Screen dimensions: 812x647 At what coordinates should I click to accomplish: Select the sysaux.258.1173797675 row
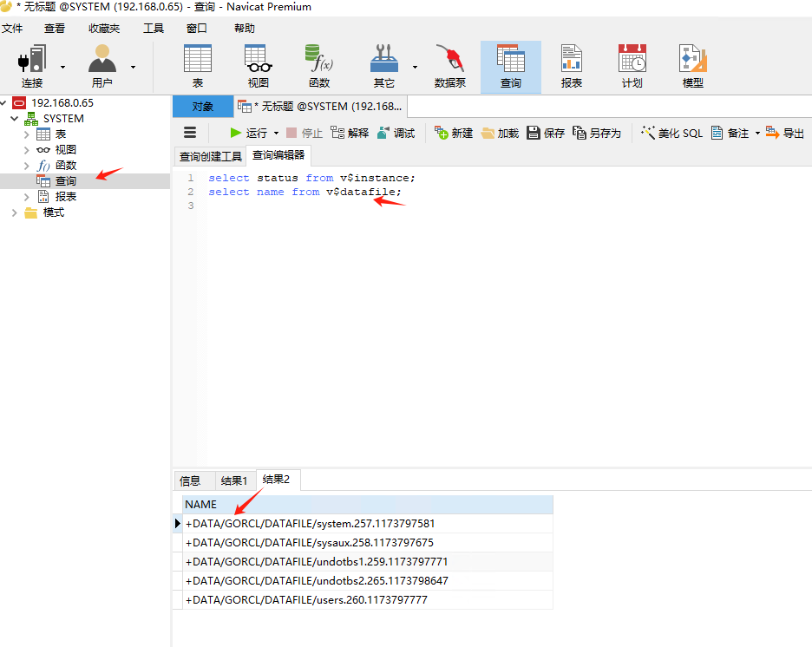[x=368, y=542]
